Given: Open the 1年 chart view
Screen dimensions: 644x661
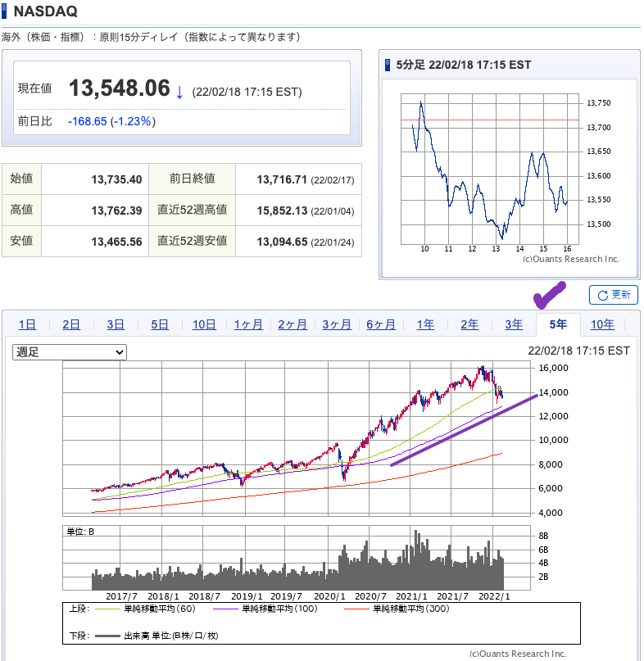Looking at the screenshot, I should [x=425, y=324].
